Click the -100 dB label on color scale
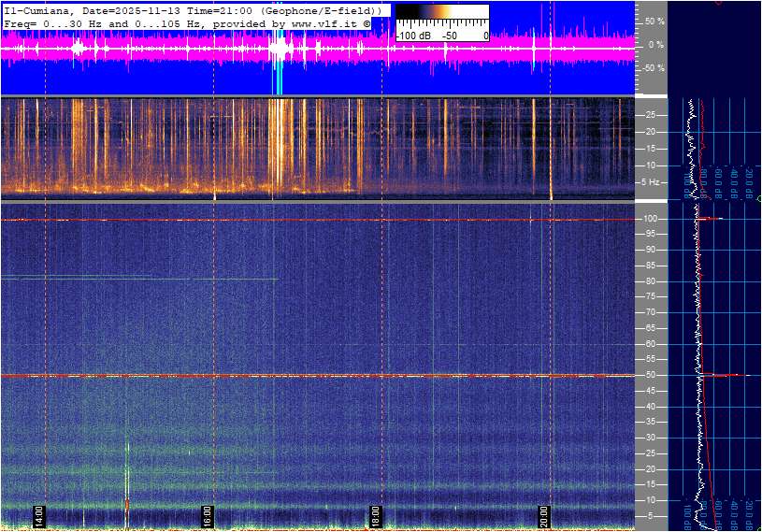Image resolution: width=762 pixels, height=532 pixels. (x=412, y=36)
